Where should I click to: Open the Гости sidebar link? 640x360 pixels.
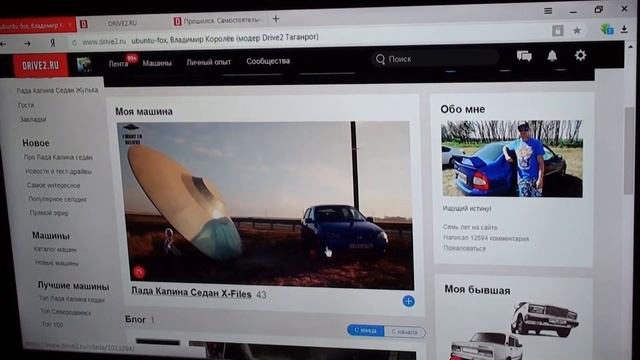(26, 105)
